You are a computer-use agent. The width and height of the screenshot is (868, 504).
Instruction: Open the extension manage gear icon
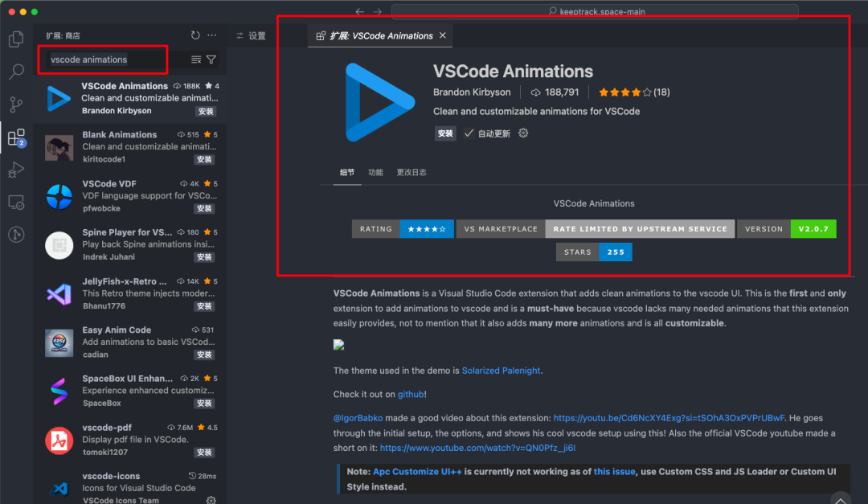(523, 133)
